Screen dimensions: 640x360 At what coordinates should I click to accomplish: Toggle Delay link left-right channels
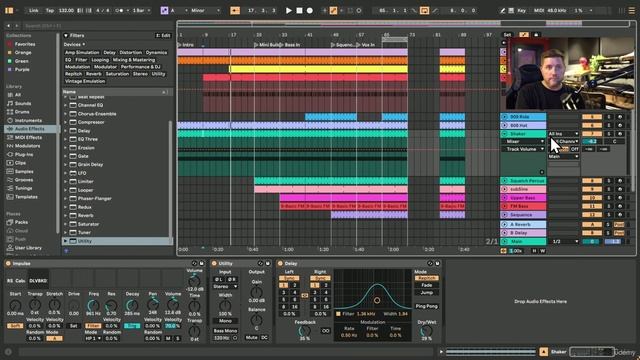coord(304,295)
